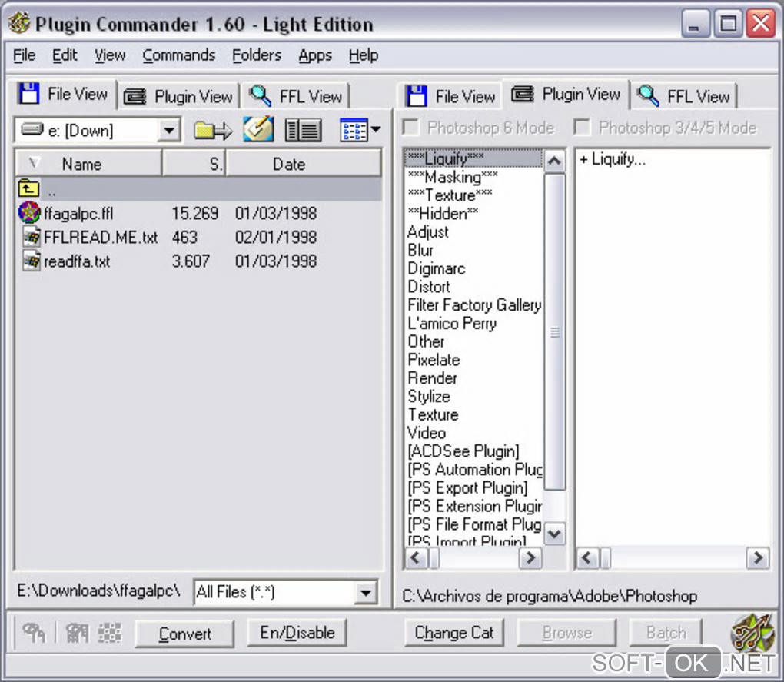Select the [ACDSee Plugin] category
This screenshot has width=784, height=682.
[473, 451]
